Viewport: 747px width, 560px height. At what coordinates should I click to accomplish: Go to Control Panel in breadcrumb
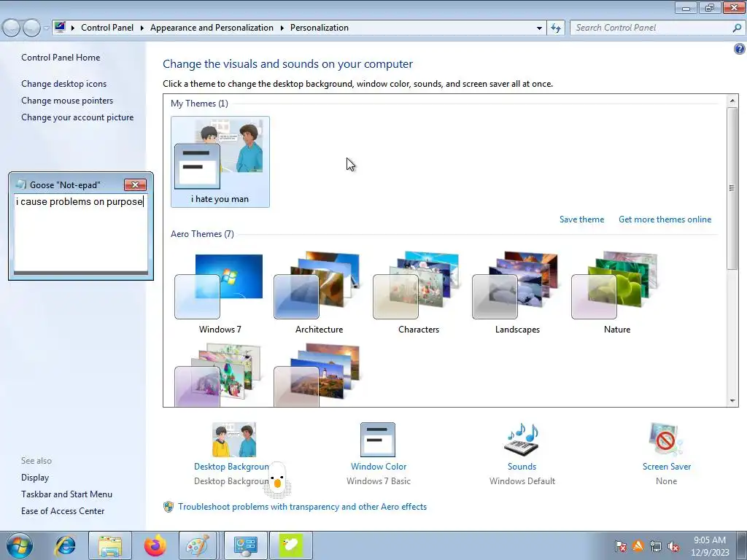107,28
